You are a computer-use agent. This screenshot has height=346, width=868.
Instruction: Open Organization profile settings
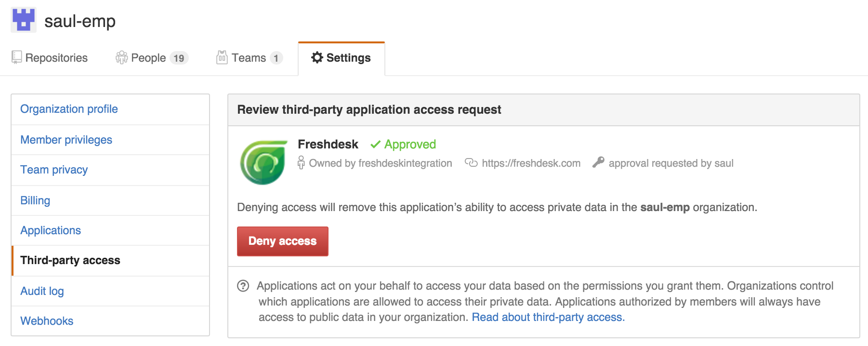(110, 109)
